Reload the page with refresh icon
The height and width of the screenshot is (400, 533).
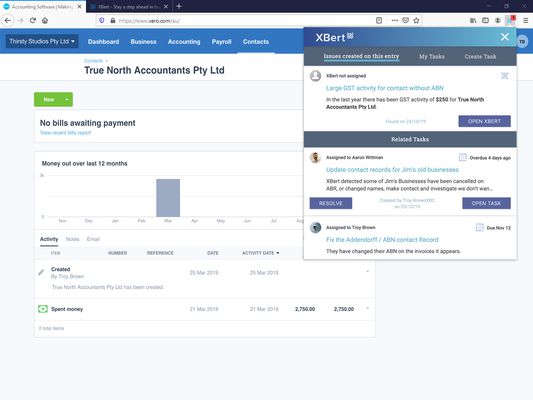(33, 20)
